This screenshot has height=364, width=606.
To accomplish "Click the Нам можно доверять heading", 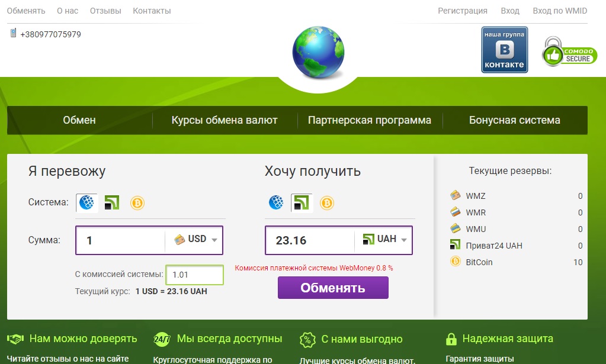I will [83, 339].
